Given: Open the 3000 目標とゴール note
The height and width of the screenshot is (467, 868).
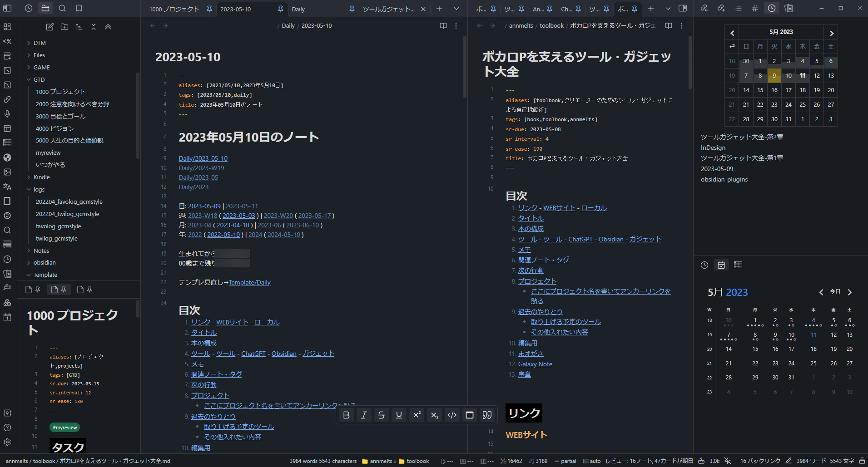Looking at the screenshot, I should coord(60,116).
